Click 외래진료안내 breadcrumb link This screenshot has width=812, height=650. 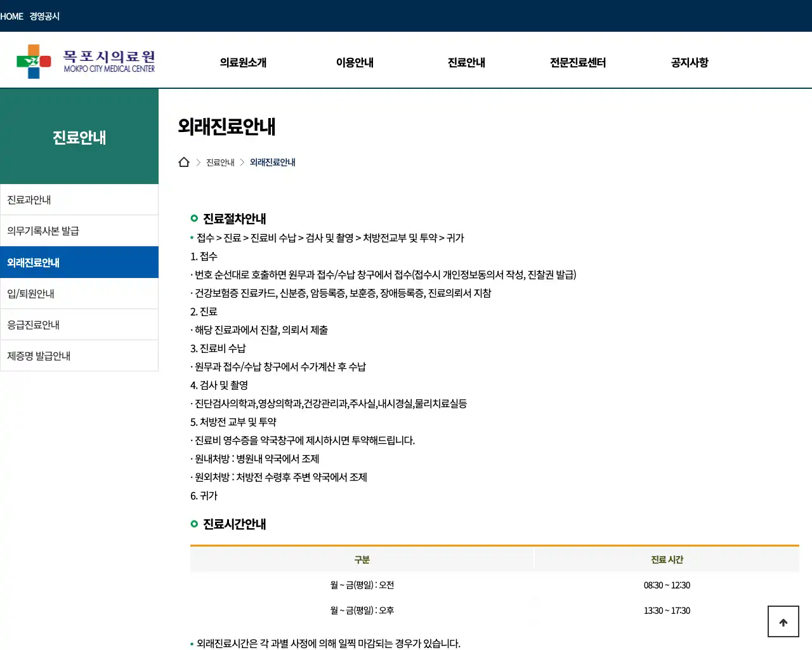tap(273, 162)
